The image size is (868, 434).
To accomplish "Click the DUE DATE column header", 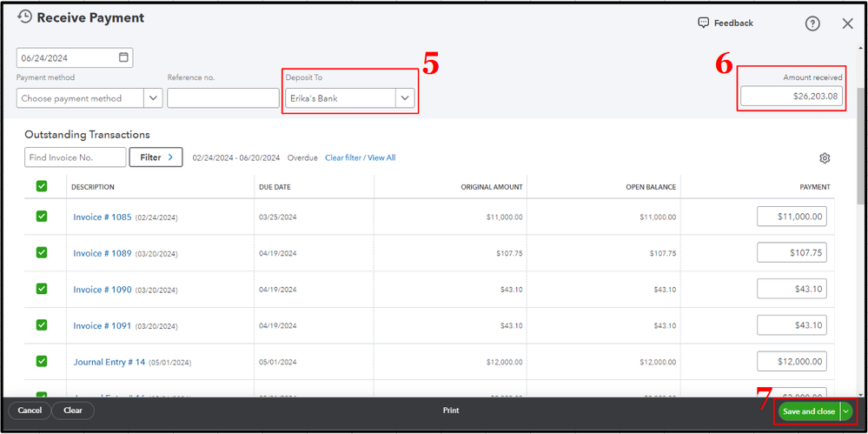I will [x=275, y=187].
